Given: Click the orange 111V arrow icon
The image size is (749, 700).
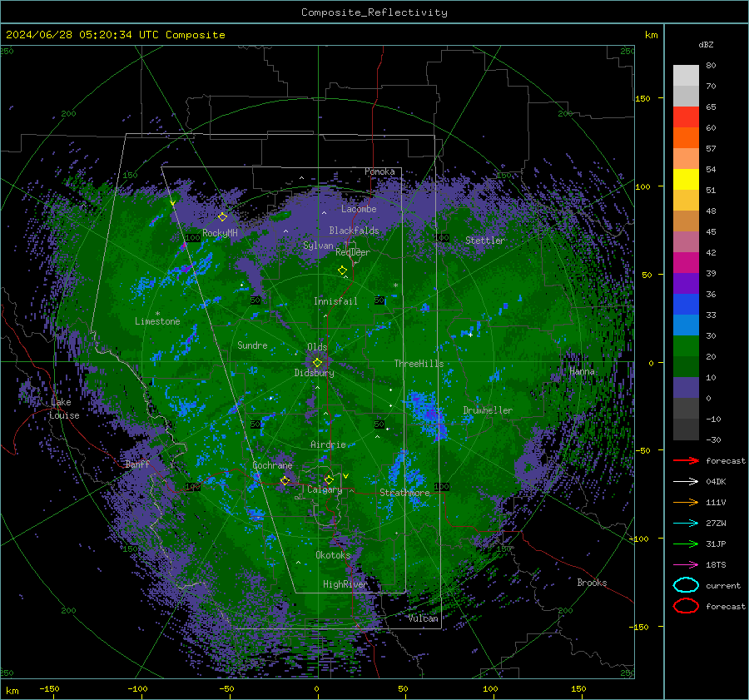Looking at the screenshot, I should (686, 502).
